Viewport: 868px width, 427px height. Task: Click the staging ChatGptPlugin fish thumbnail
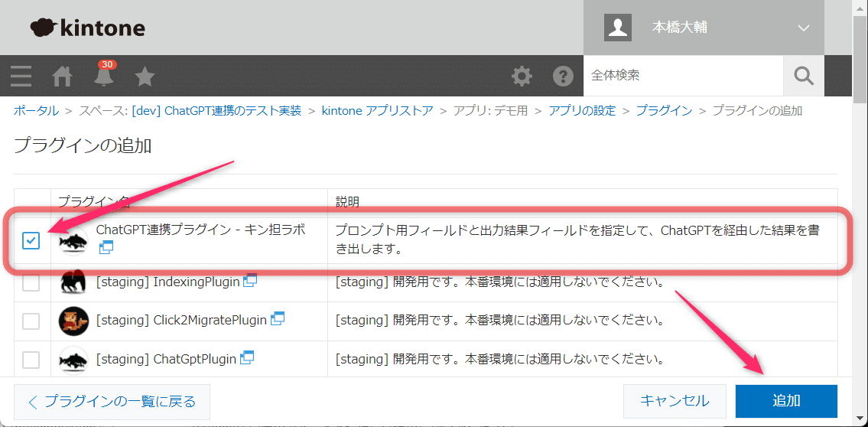coord(73,360)
